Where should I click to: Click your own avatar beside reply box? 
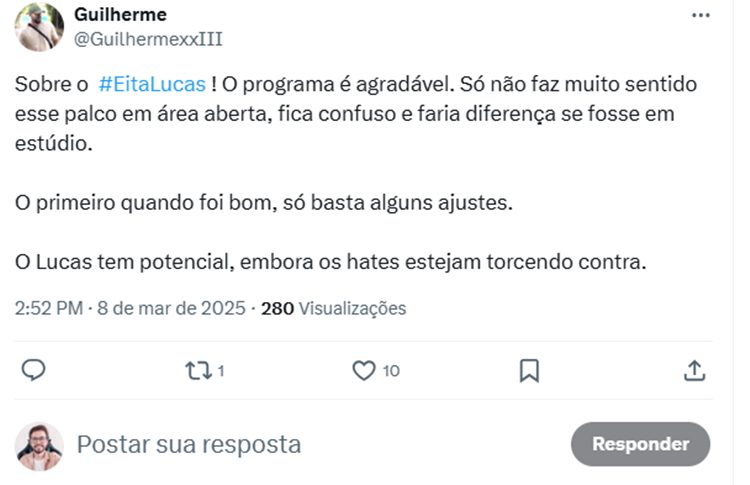pos(40,446)
